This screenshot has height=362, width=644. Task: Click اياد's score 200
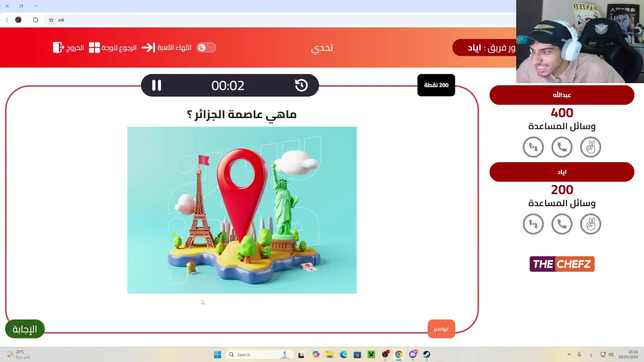pyautogui.click(x=562, y=190)
